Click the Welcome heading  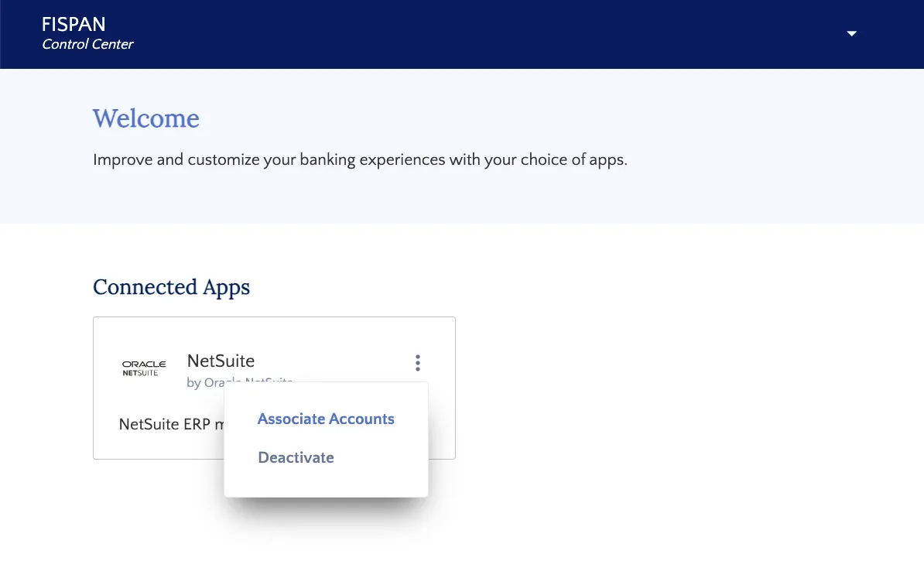coord(146,118)
